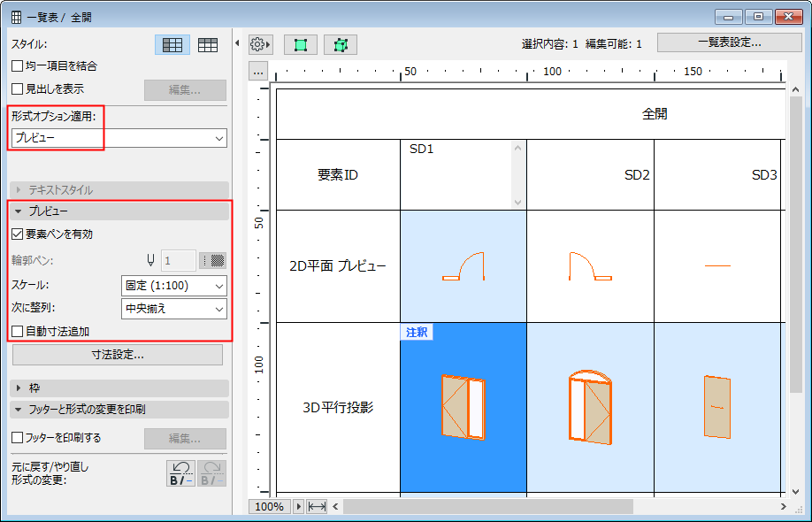Click the undo format change icon
This screenshot has width=812, height=522.
180,473
